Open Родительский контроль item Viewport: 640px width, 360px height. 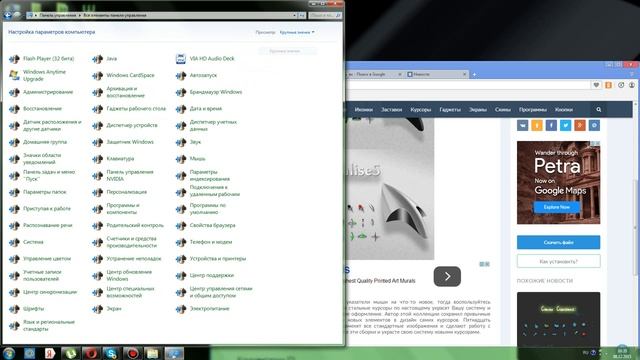pos(128,226)
